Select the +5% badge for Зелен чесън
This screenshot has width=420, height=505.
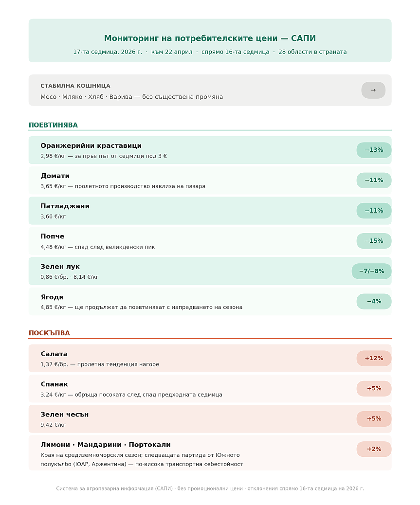point(374,418)
